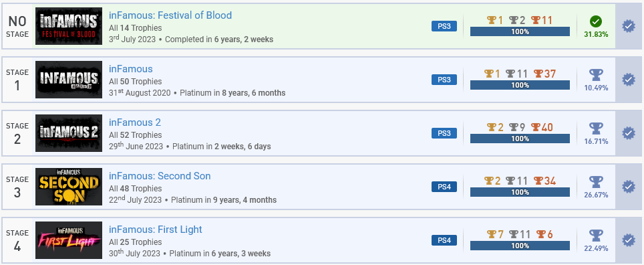Open the inFamous 2 game title link
The height and width of the screenshot is (265, 644).
coord(135,122)
